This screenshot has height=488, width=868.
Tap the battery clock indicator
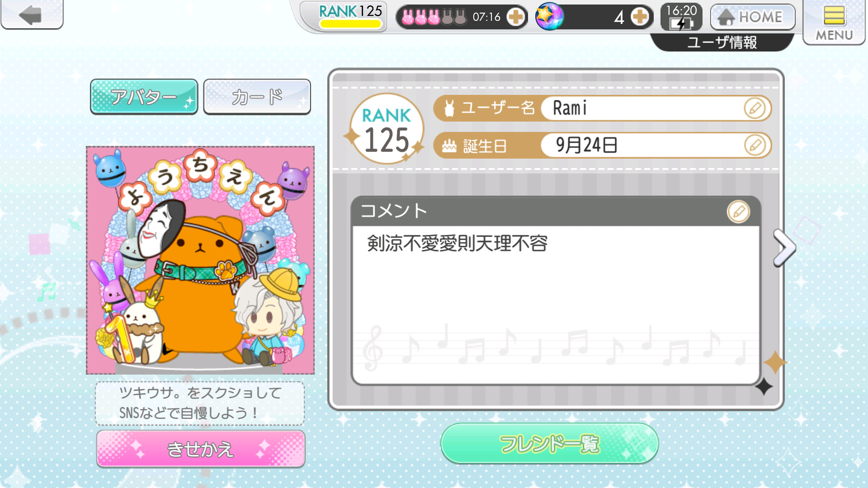pos(681,17)
